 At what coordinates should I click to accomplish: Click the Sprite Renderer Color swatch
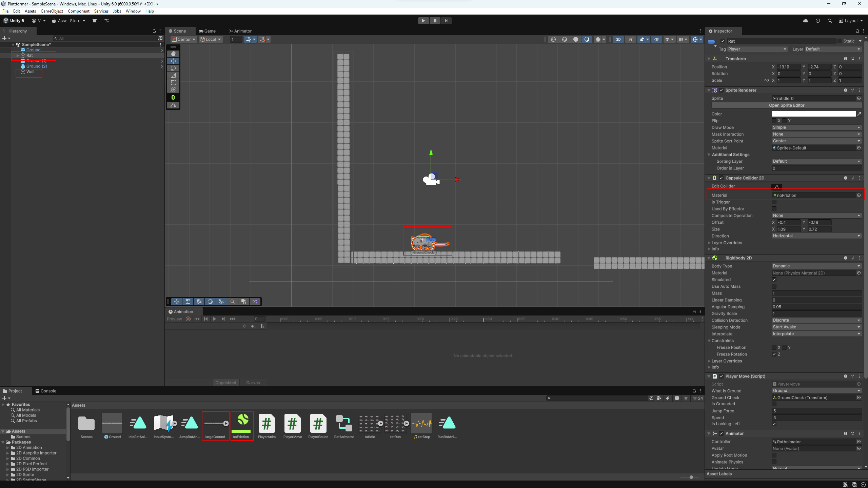[813, 114]
